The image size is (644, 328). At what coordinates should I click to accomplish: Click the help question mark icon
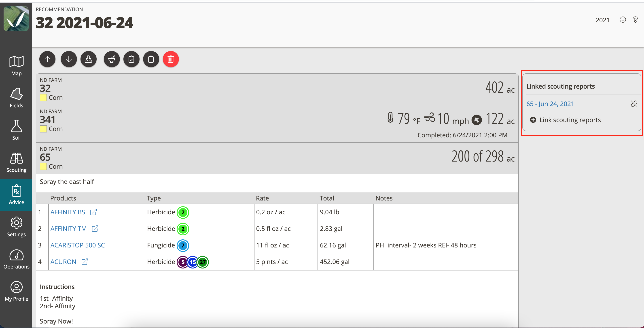point(635,20)
